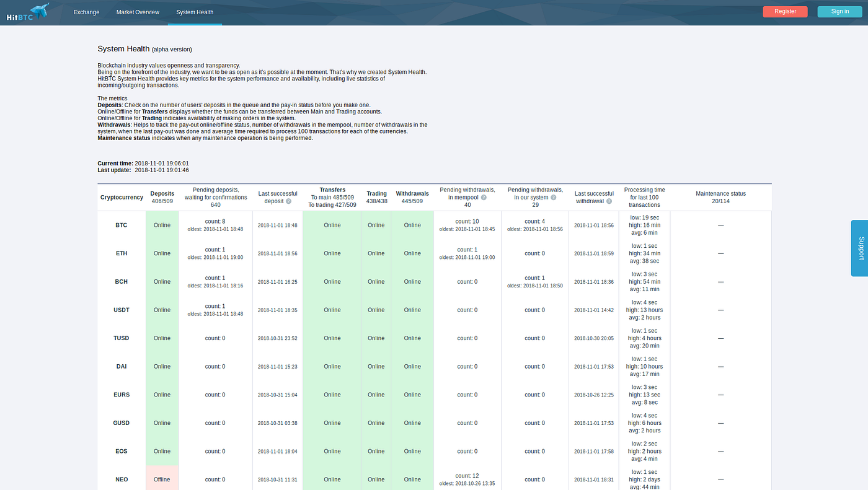Select the BCH currency name cell

[122, 282]
